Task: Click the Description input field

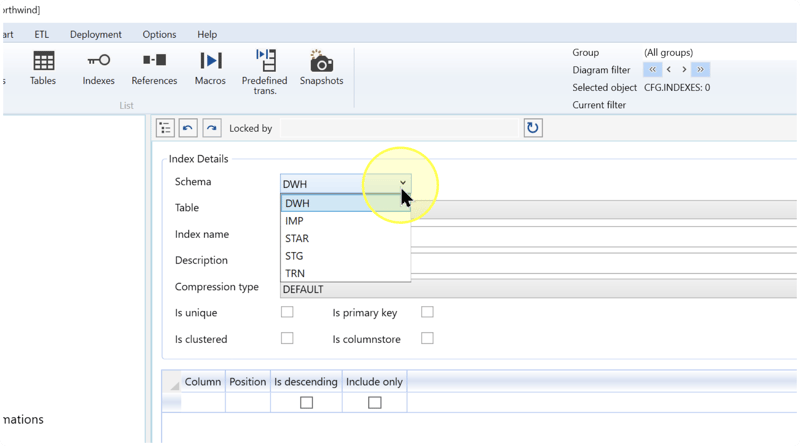Action: click(604, 261)
